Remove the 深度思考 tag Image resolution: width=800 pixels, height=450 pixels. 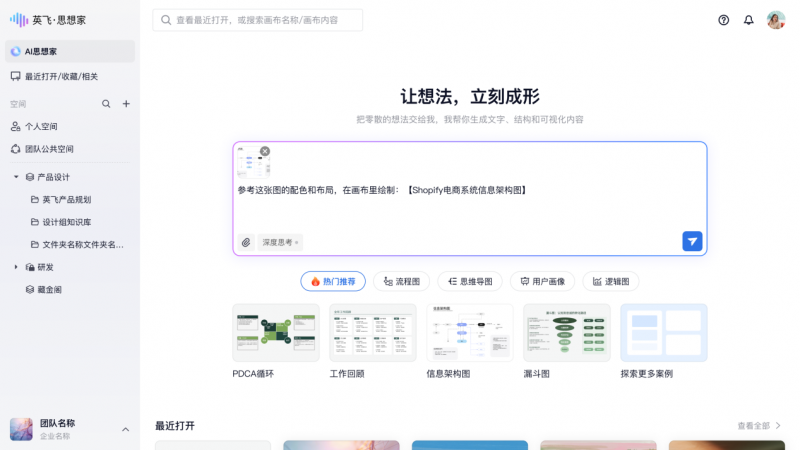click(296, 243)
